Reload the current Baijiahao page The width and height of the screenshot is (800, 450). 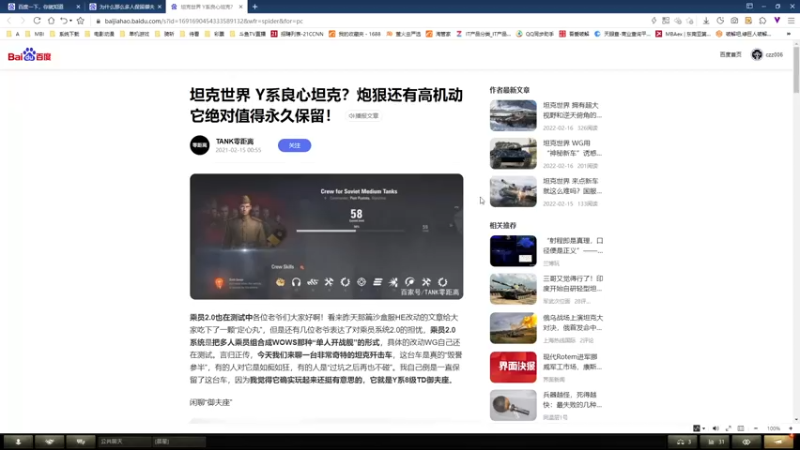point(37,21)
